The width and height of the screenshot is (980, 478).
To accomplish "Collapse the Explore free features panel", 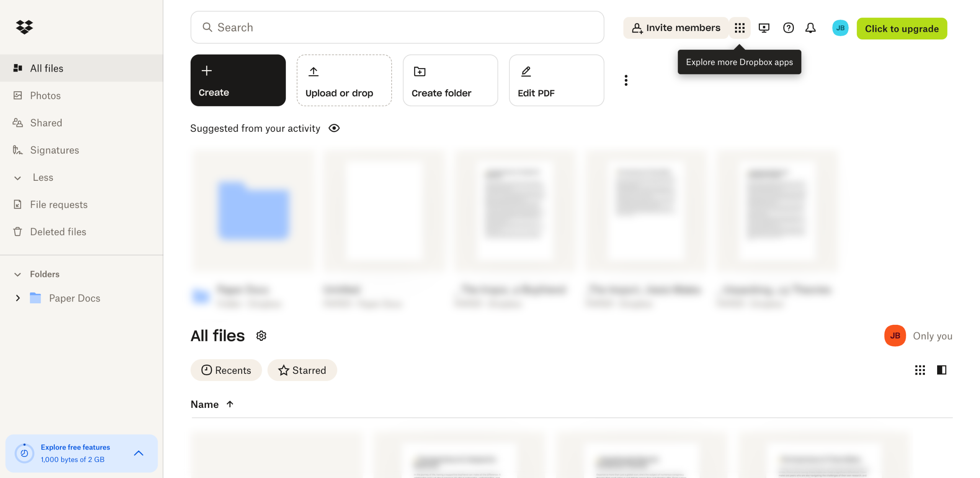I will point(139,453).
